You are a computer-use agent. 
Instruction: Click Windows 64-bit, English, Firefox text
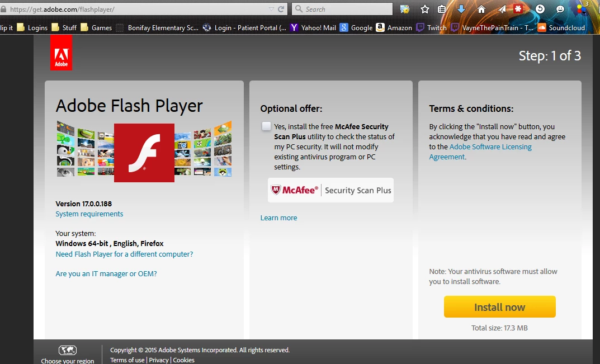(x=110, y=244)
